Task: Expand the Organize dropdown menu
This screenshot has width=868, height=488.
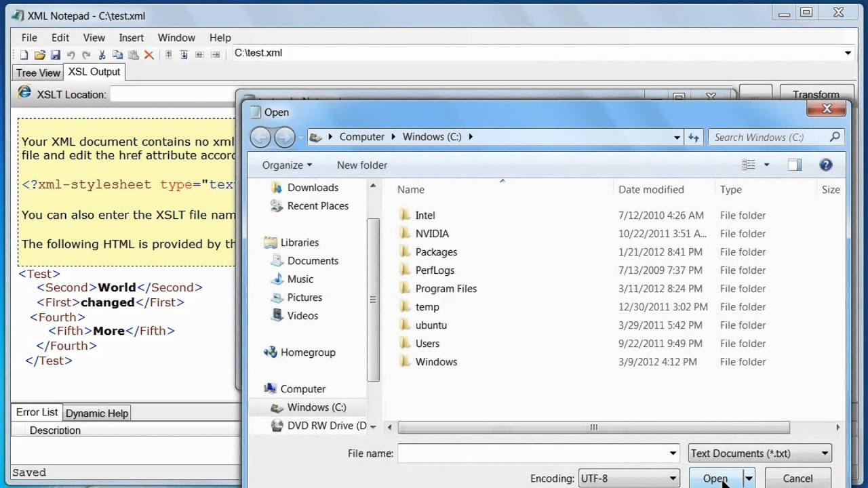Action: [287, 165]
